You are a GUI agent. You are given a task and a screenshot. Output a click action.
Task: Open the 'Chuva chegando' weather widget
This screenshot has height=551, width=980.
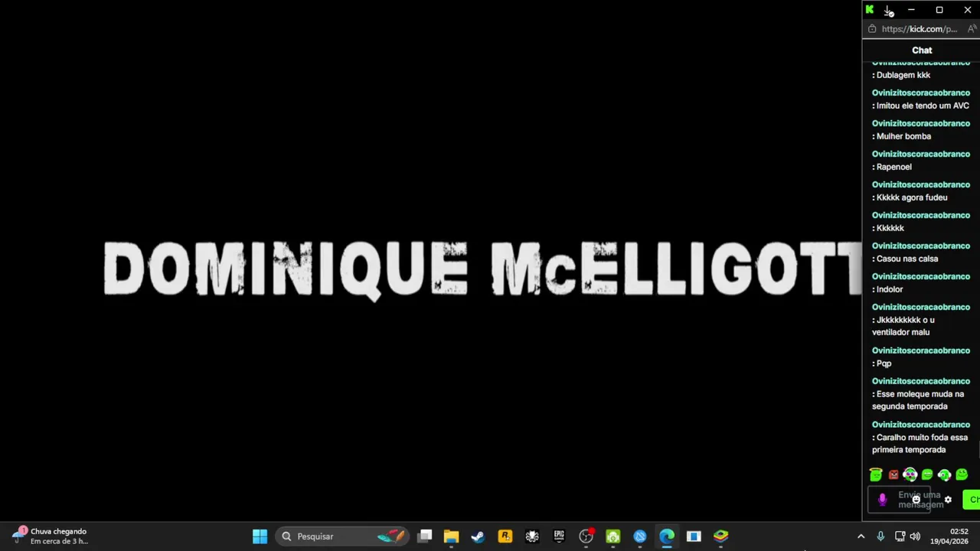pyautogui.click(x=50, y=536)
